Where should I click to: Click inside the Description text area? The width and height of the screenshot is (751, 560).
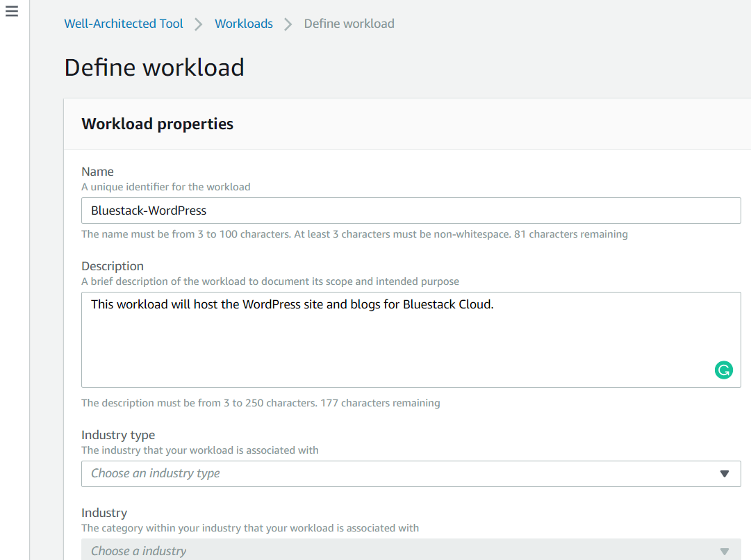(x=411, y=340)
